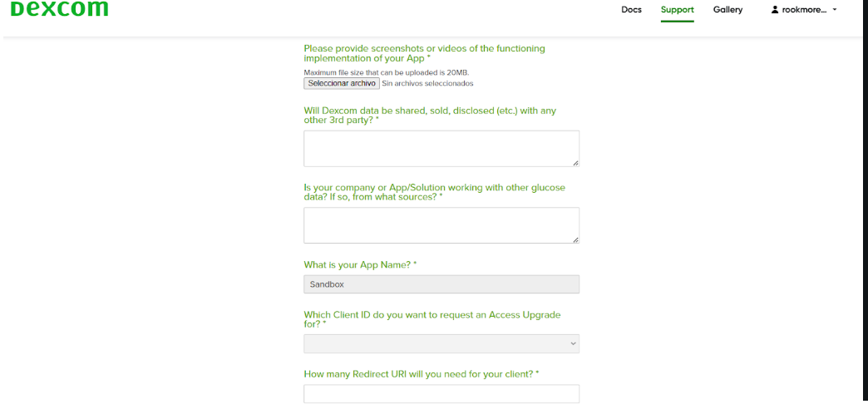Expand the caret beside the rookmore account
868x414 pixels.
click(x=835, y=10)
